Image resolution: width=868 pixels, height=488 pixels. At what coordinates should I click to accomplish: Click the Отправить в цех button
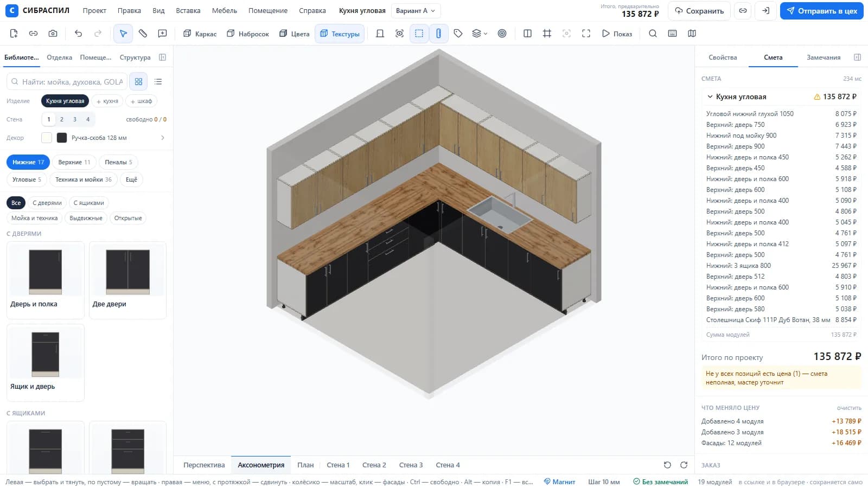click(822, 11)
